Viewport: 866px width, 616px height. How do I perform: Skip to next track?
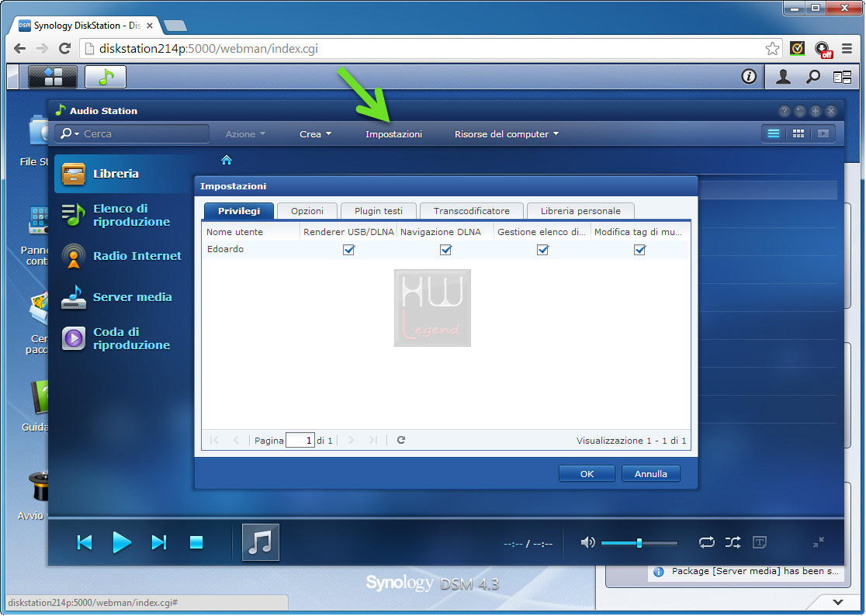(159, 542)
